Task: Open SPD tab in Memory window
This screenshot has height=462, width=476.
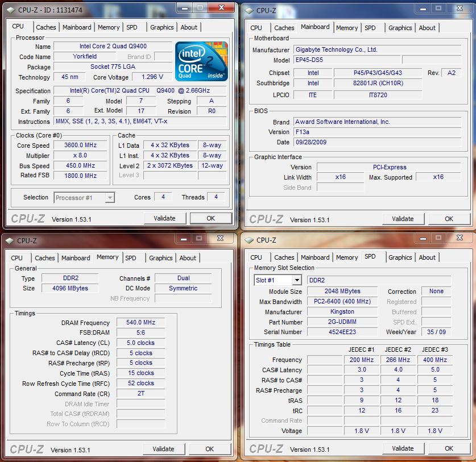Action: pyautogui.click(x=131, y=258)
